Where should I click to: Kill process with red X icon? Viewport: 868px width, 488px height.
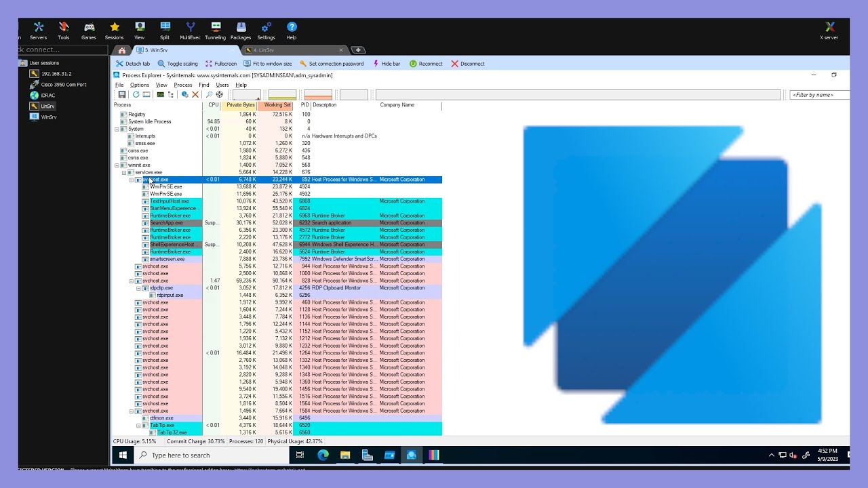195,95
